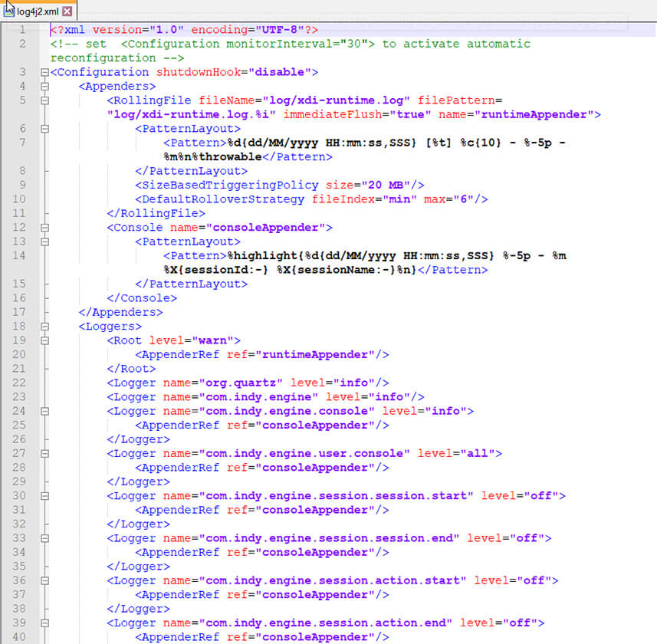Collapse the RollingFile appender block
This screenshot has height=644, width=657.
(44, 100)
